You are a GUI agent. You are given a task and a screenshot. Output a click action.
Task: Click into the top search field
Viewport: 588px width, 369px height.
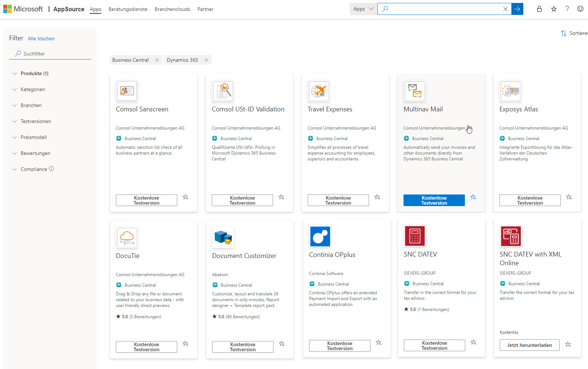(x=444, y=9)
